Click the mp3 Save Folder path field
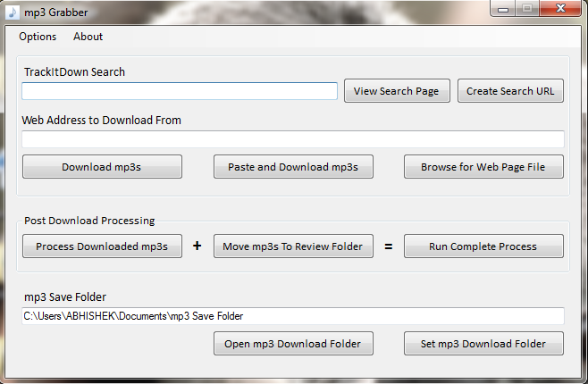The width and height of the screenshot is (588, 384). click(x=293, y=316)
